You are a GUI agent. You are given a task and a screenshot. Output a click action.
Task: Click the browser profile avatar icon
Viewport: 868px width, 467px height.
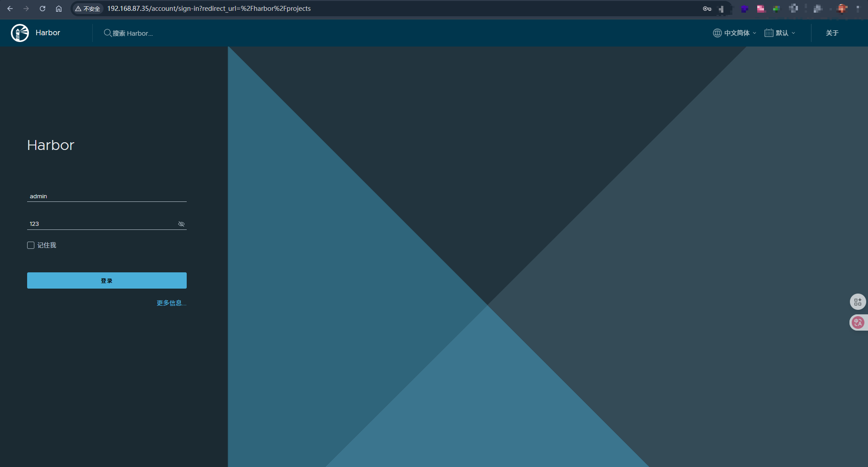tap(842, 8)
